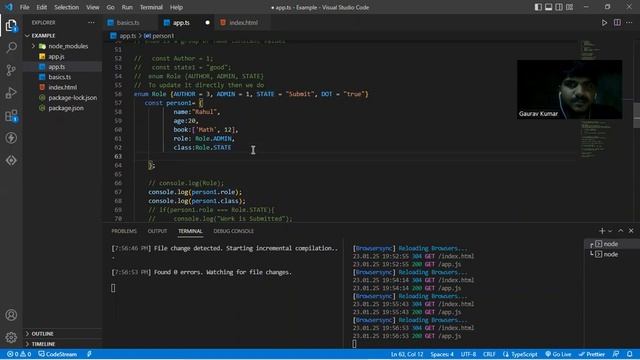Open the CodeStream diamond icon in activity bar
The height and width of the screenshot is (360, 640).
11,160
